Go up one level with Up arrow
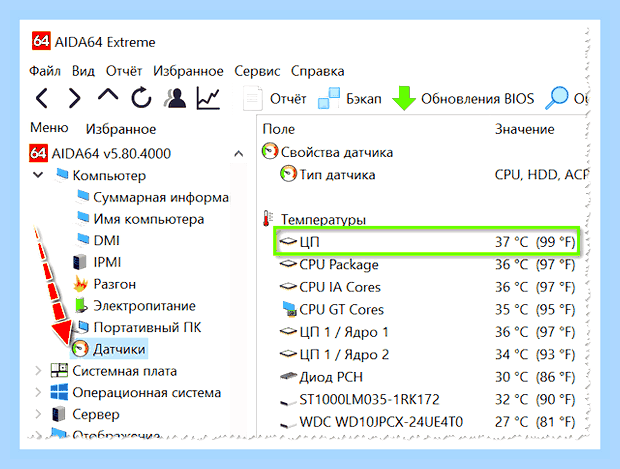620x469 pixels. pos(108,95)
